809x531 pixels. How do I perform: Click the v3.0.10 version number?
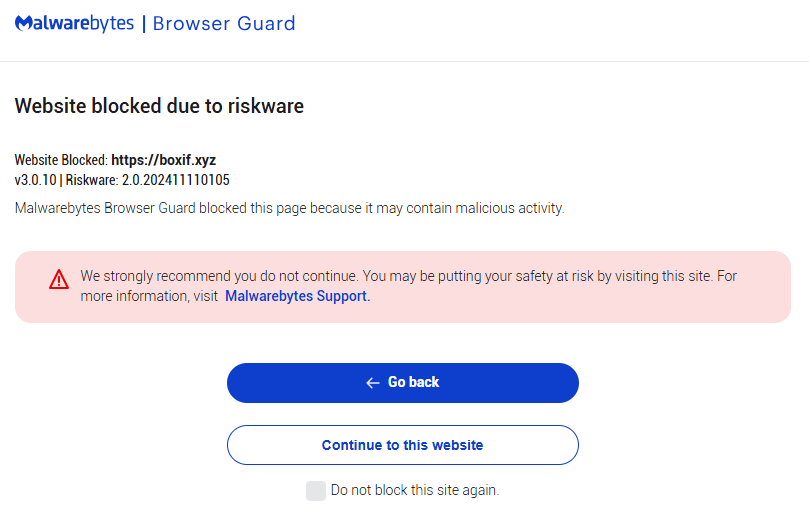point(35,180)
